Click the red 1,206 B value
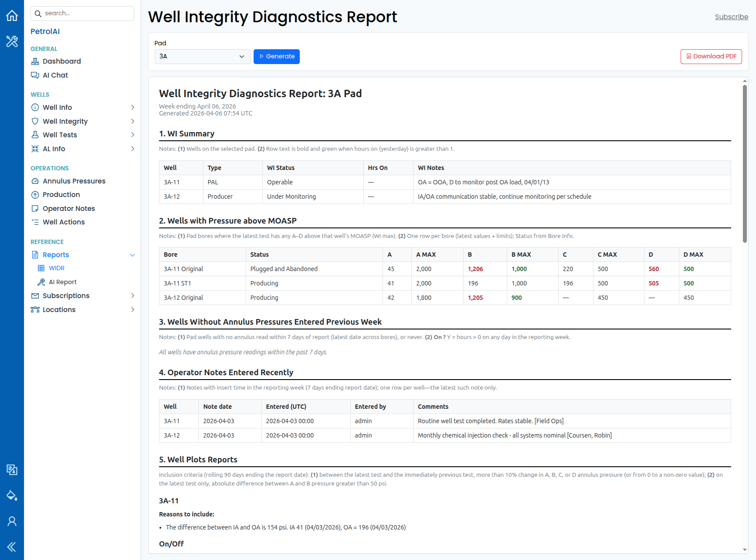 [475, 269]
